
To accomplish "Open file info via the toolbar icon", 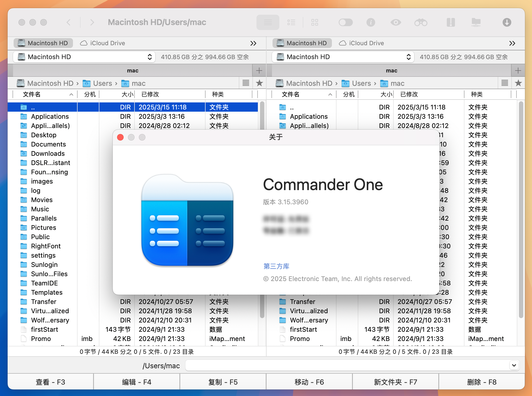I will click(x=371, y=22).
